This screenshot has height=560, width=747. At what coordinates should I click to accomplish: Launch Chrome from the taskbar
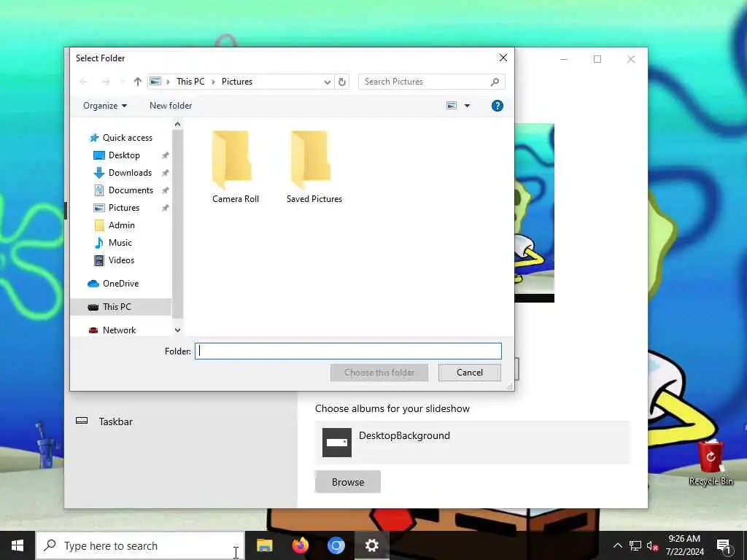coord(336,545)
